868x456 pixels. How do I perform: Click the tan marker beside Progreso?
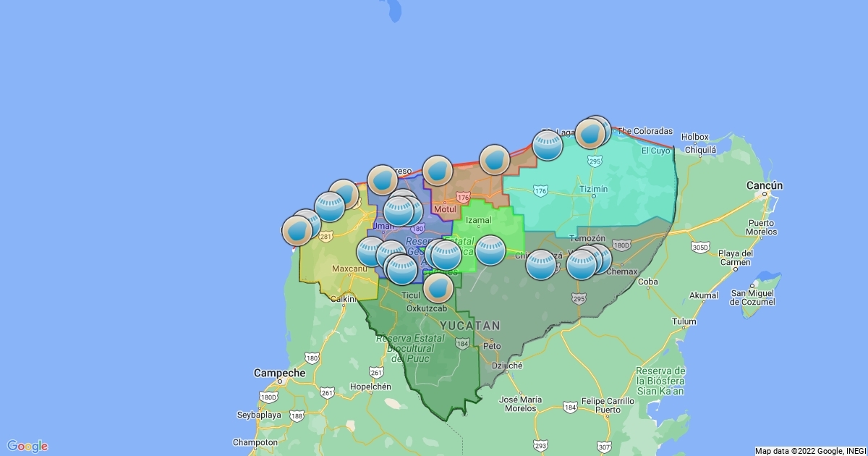tap(383, 180)
